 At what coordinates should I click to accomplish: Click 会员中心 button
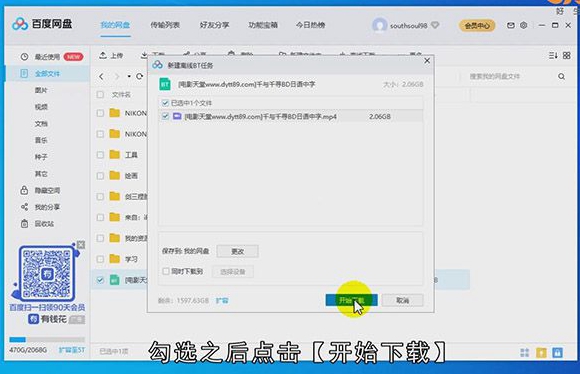(x=477, y=26)
